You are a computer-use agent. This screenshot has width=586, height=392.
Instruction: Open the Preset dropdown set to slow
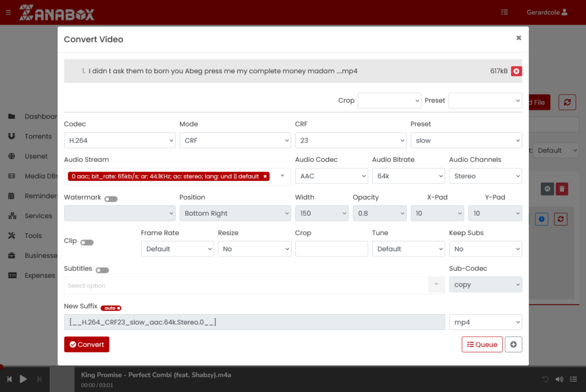pyautogui.click(x=466, y=140)
